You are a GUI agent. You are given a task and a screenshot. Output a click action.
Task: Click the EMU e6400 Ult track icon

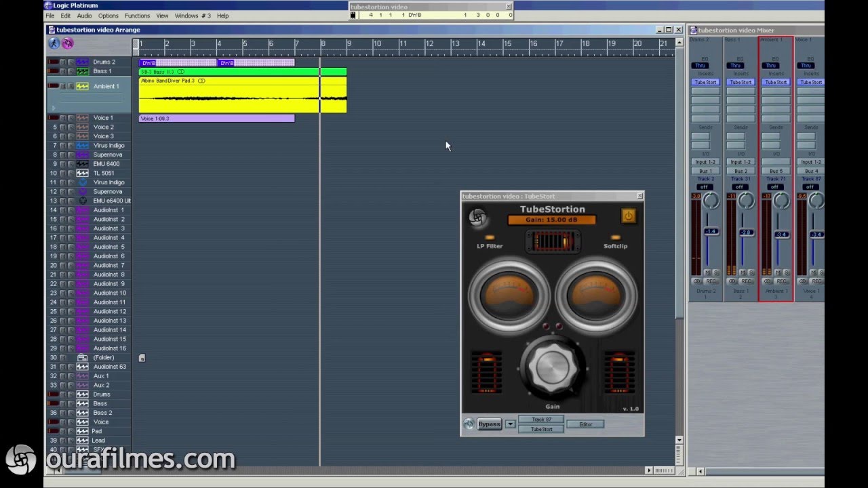coord(82,201)
